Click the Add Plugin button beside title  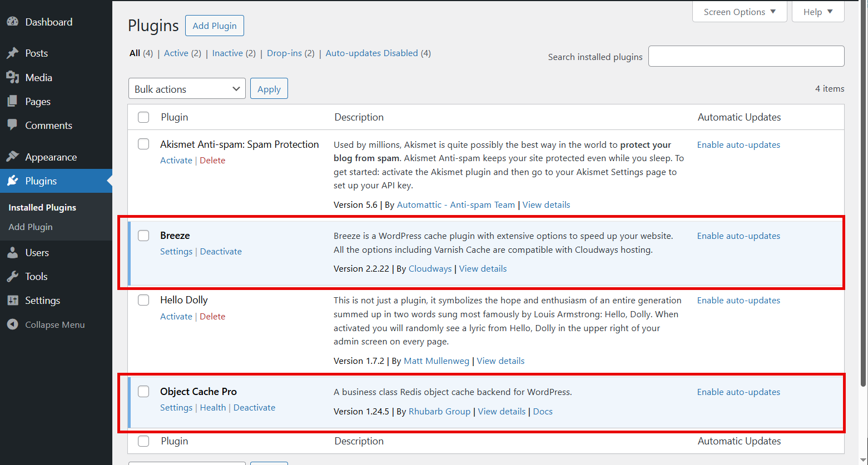coord(215,26)
